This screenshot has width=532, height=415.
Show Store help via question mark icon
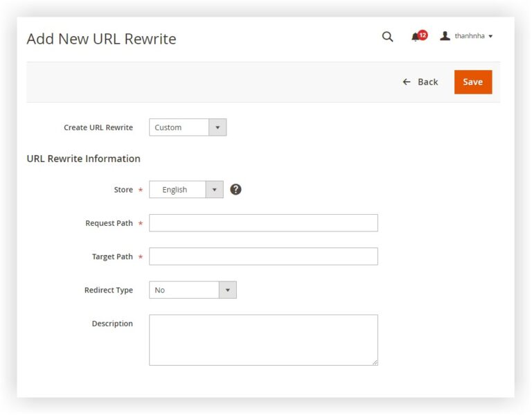[236, 190]
